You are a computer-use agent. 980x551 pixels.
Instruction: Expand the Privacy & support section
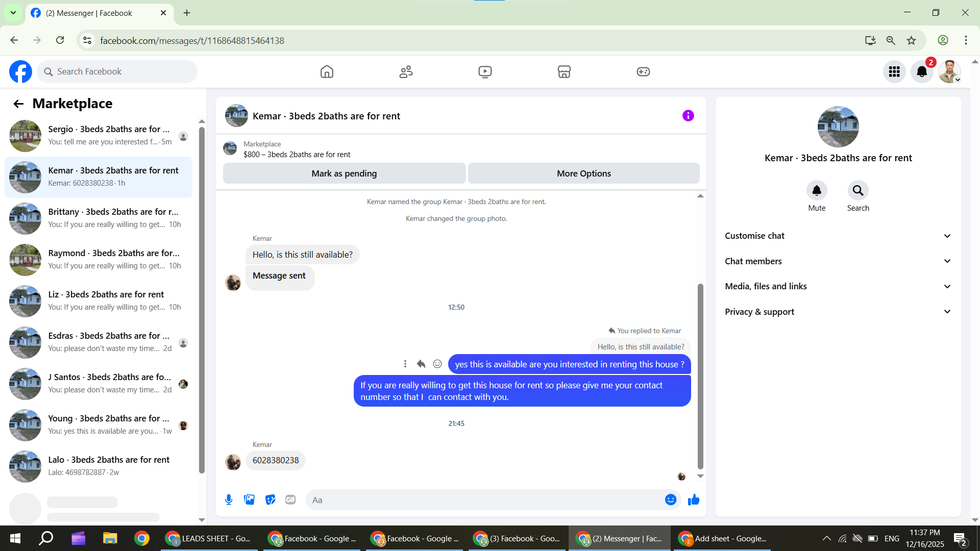(838, 312)
